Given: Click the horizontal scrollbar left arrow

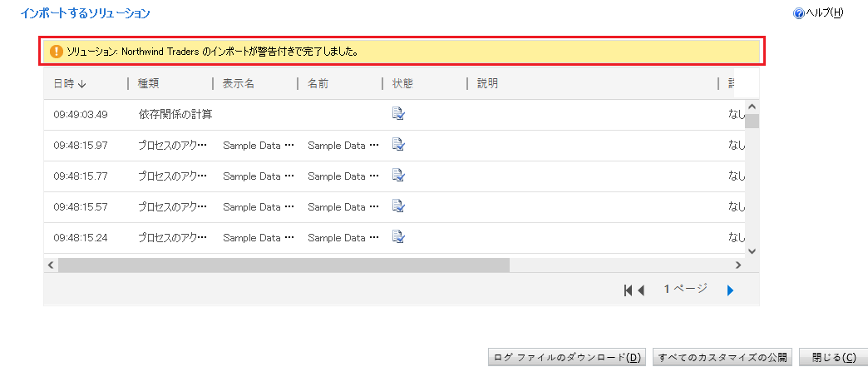Looking at the screenshot, I should point(51,265).
